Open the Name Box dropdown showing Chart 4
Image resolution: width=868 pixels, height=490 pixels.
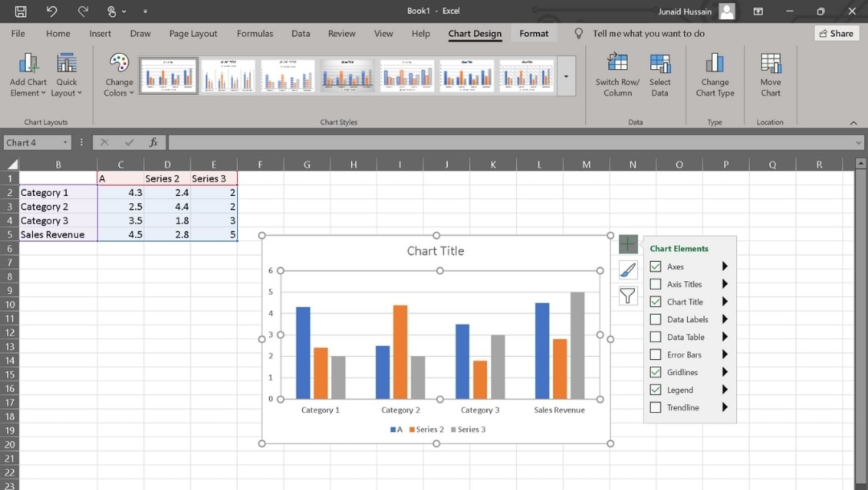click(x=63, y=142)
